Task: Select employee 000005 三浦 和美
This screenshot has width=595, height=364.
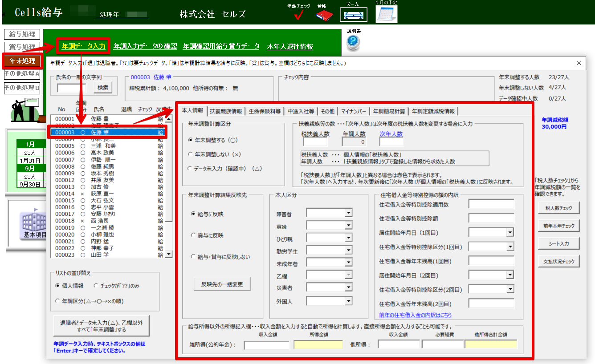Action: [x=107, y=146]
